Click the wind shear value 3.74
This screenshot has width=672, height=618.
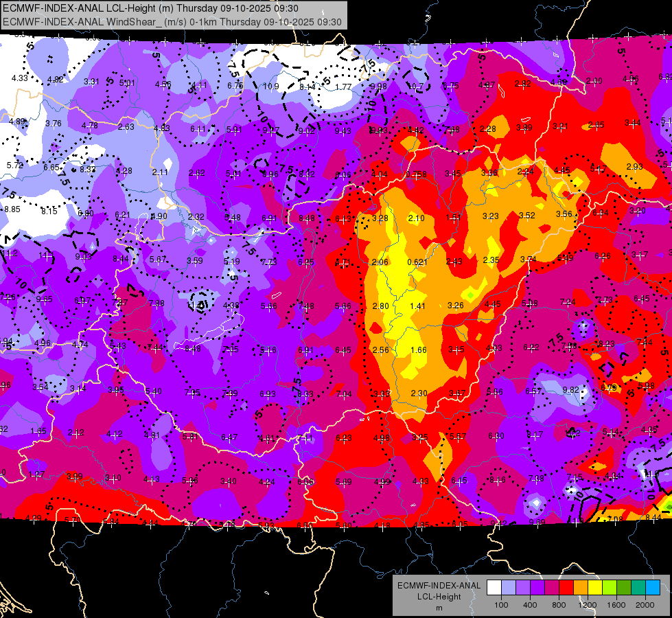click(x=528, y=259)
